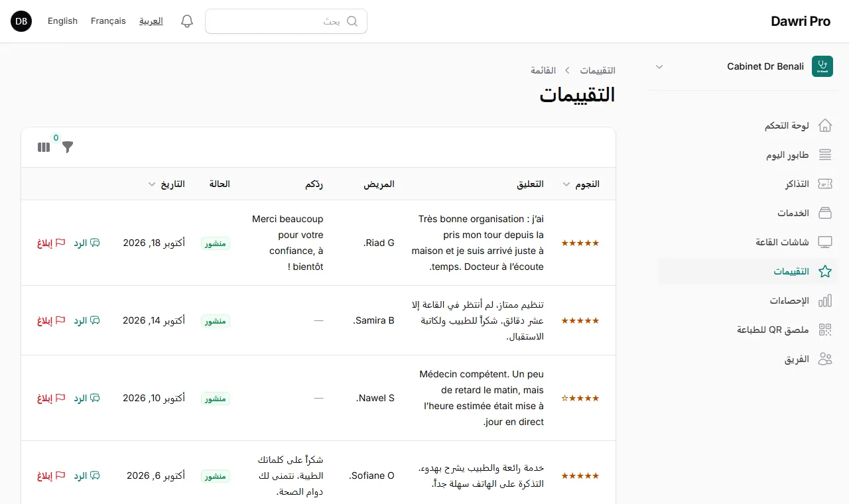
Task: Open ملصق QR للطباعة page
Action: coord(748,330)
